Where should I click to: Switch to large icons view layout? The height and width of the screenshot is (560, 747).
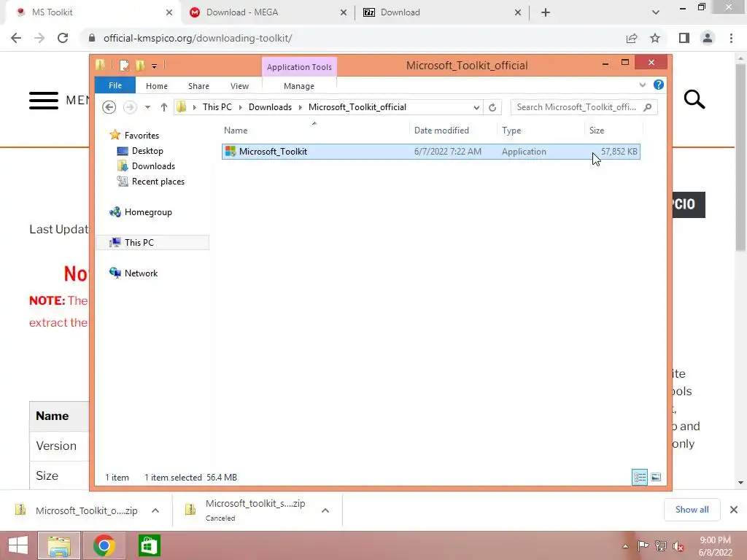coord(656,477)
